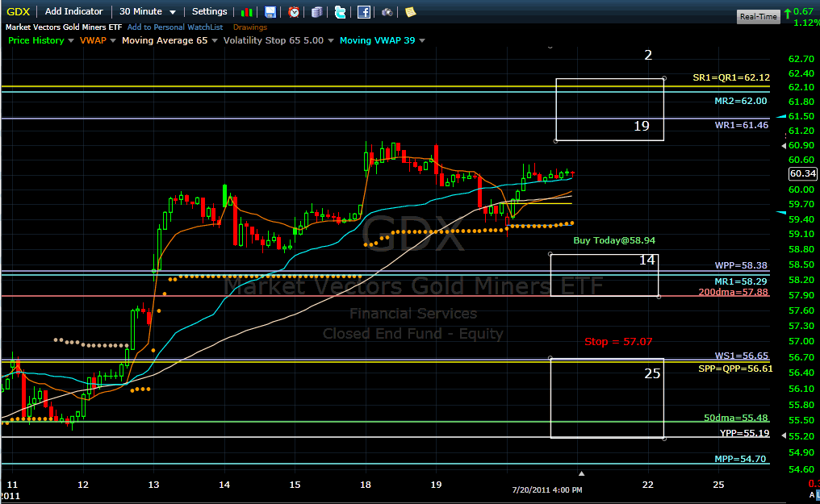Open the Drawings link
Viewport: 820px width, 504px height.
[x=250, y=27]
